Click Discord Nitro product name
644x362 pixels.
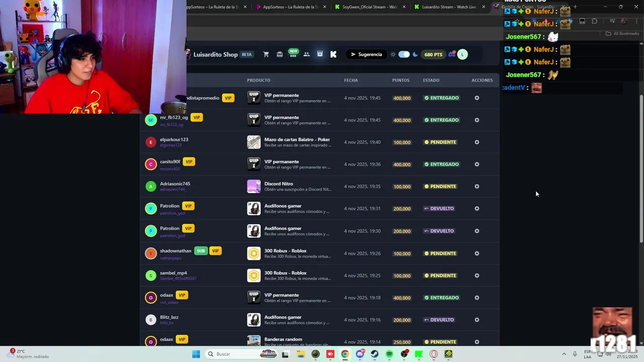279,184
